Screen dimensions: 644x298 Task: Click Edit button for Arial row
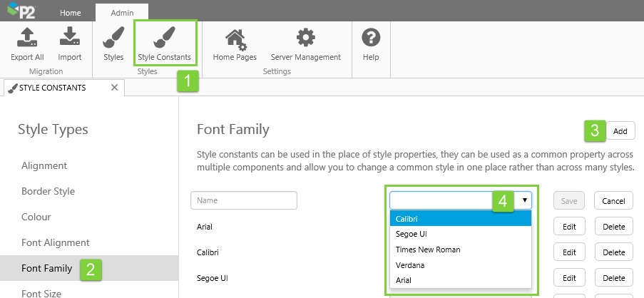coord(568,227)
